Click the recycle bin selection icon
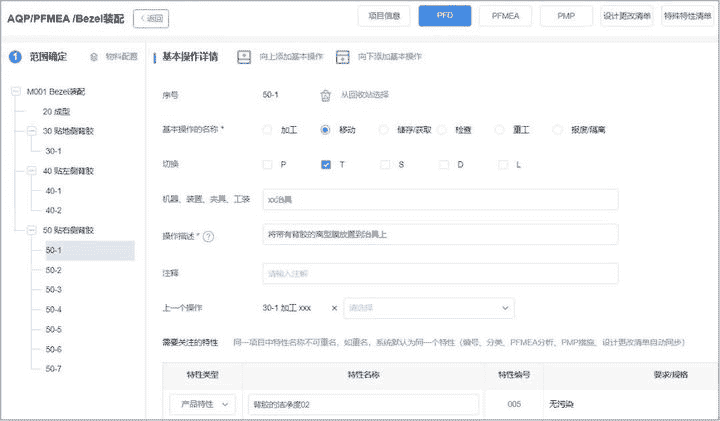 click(326, 95)
